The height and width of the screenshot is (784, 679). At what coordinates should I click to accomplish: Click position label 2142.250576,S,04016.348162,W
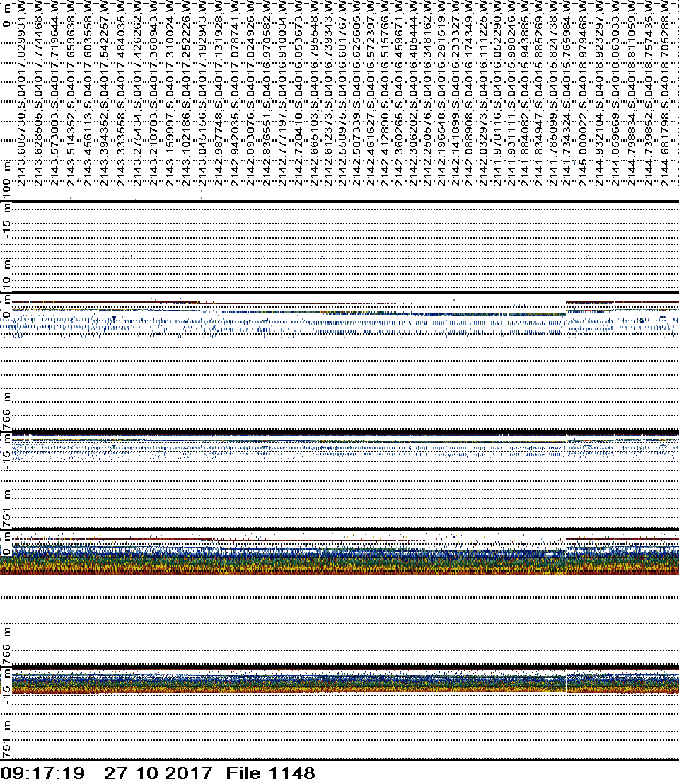(x=426, y=93)
